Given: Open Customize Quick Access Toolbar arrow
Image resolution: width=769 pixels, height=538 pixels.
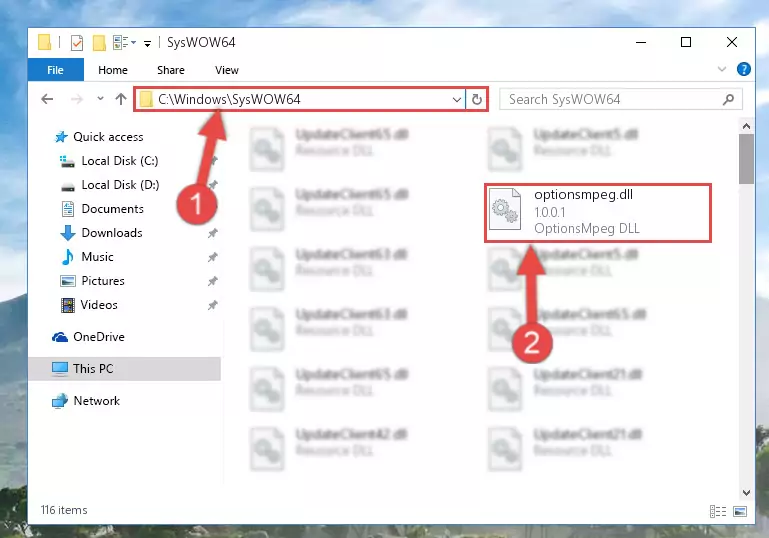Looking at the screenshot, I should (x=147, y=44).
